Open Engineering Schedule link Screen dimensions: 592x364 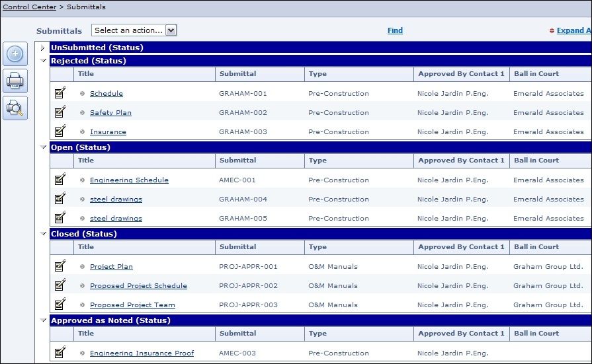pyautogui.click(x=129, y=180)
